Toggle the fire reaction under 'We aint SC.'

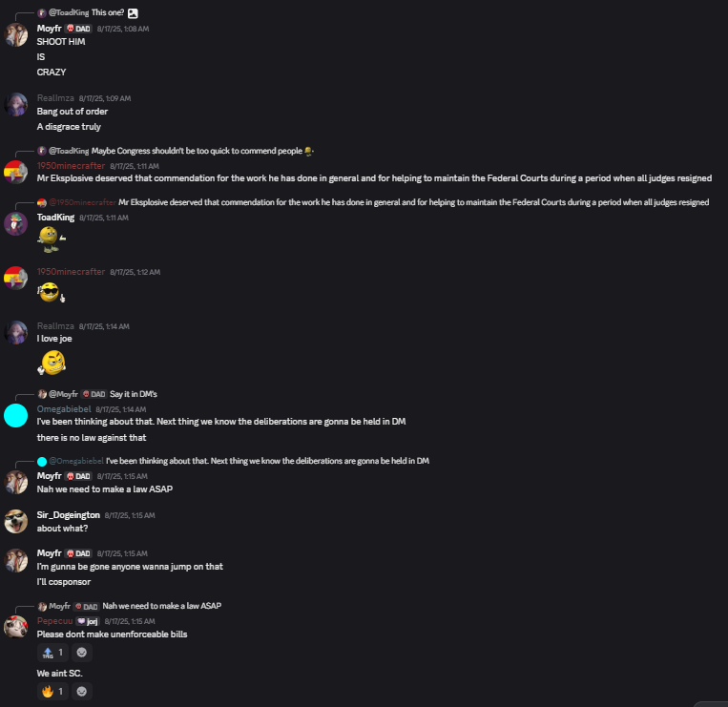pyautogui.click(x=52, y=691)
